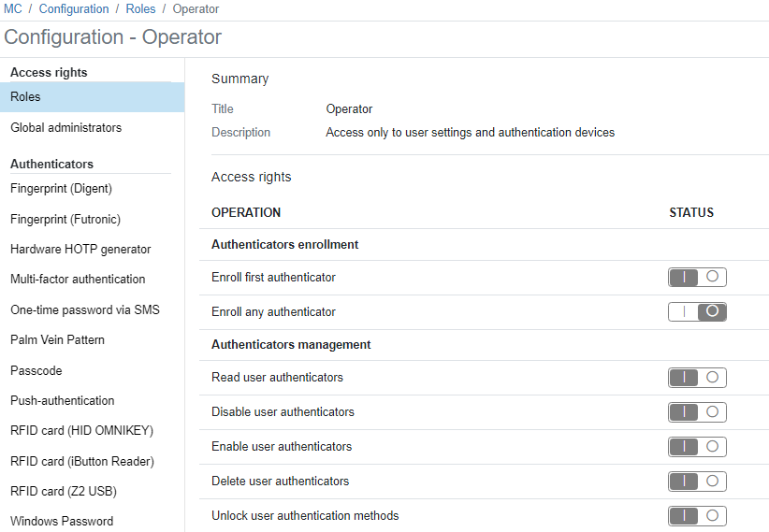Toggle the Enroll first authenticator switch
The height and width of the screenshot is (532, 769).
(x=697, y=277)
